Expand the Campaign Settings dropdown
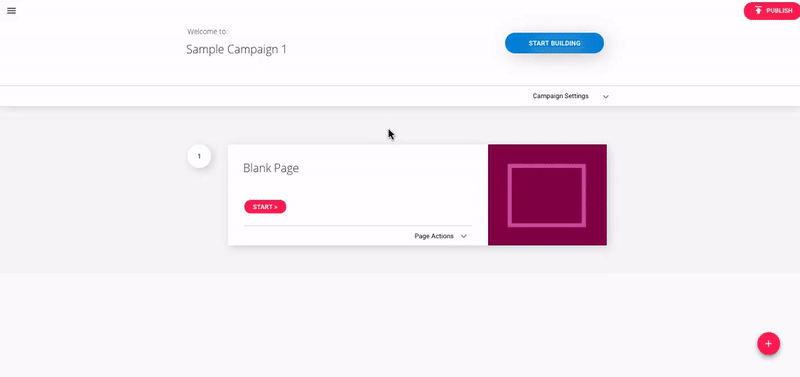Image resolution: width=800 pixels, height=377 pixels. point(570,96)
